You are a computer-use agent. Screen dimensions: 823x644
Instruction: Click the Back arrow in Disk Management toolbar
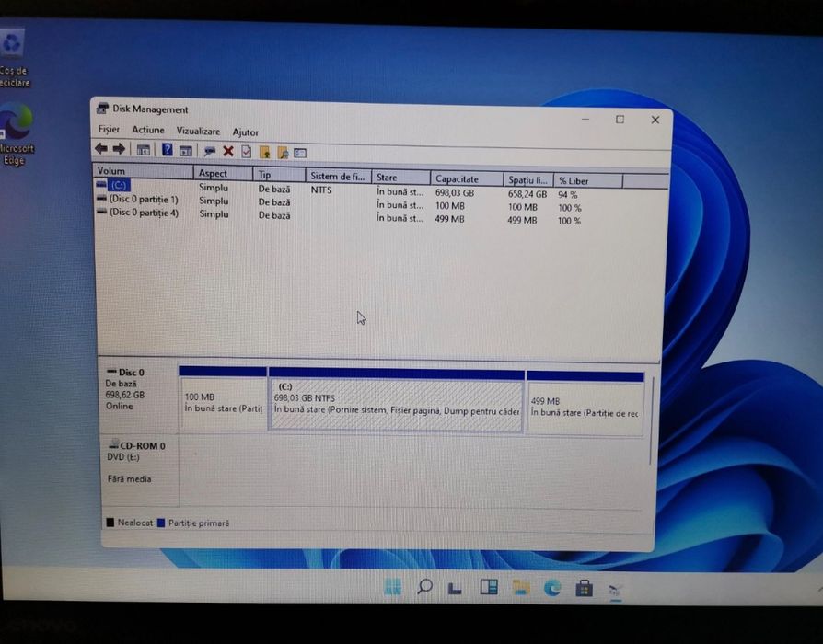click(100, 149)
